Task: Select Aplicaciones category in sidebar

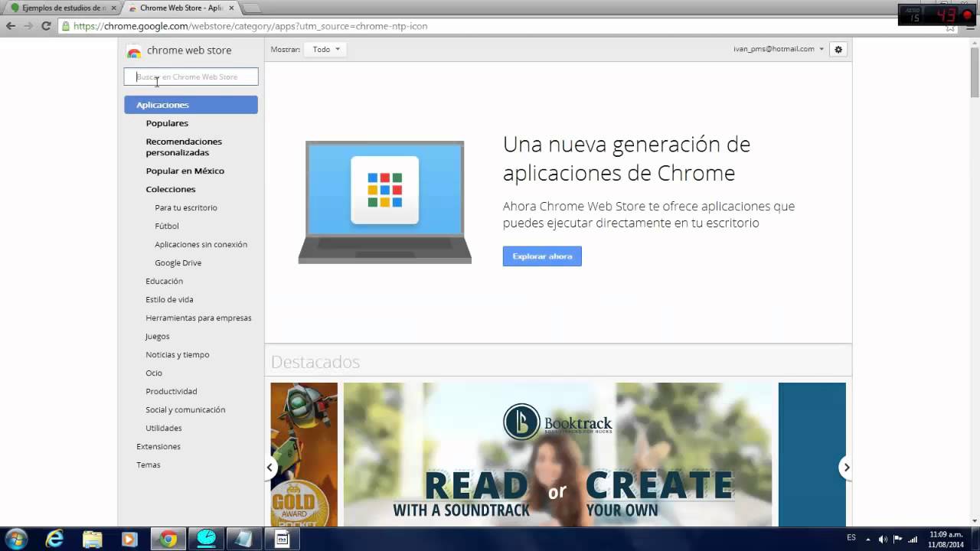Action: tap(191, 105)
